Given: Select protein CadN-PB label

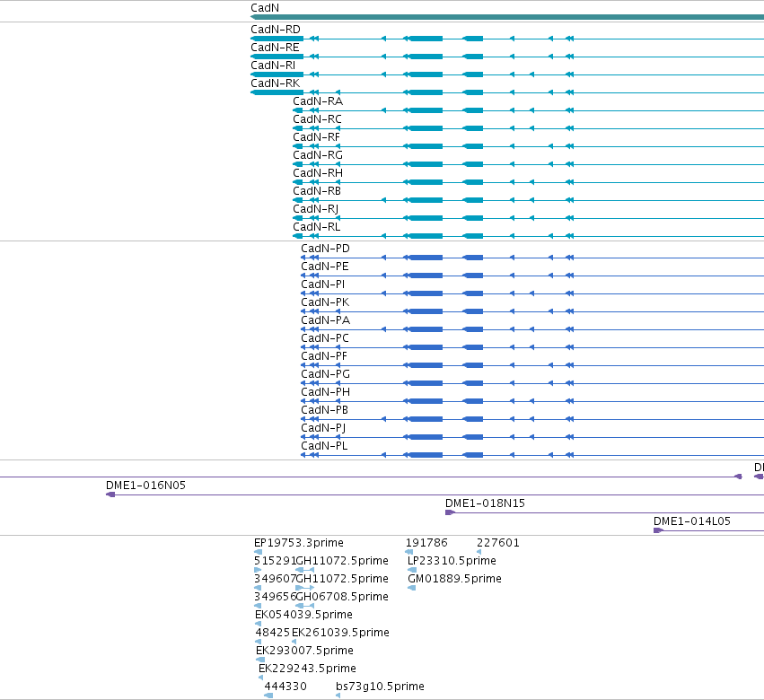Looking at the screenshot, I should point(324,411).
